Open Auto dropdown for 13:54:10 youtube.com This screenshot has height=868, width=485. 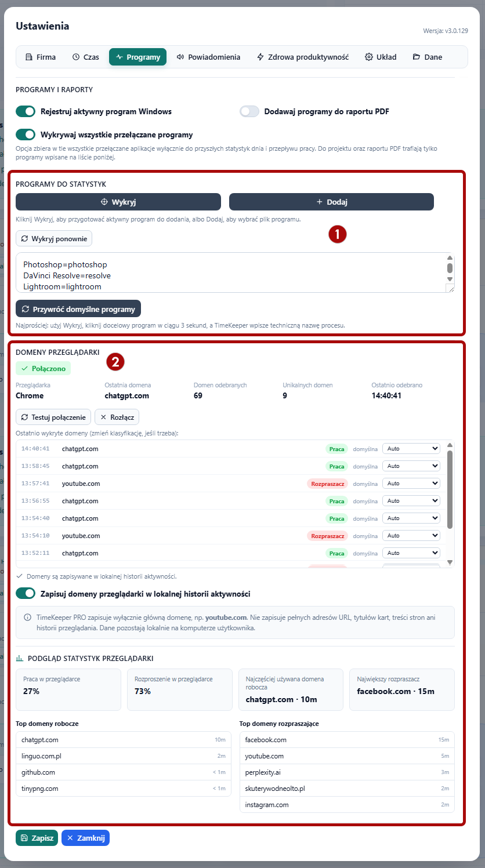coord(411,536)
